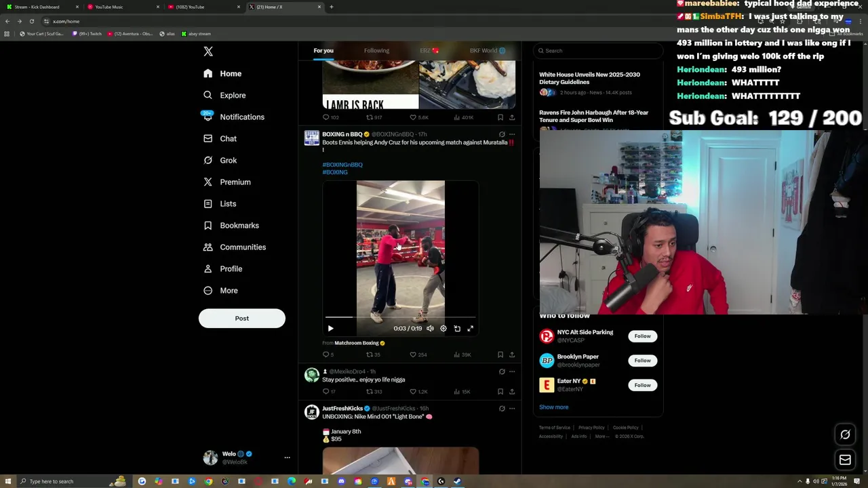Open a new browser tab
This screenshot has height=488, width=868.
[331, 7]
